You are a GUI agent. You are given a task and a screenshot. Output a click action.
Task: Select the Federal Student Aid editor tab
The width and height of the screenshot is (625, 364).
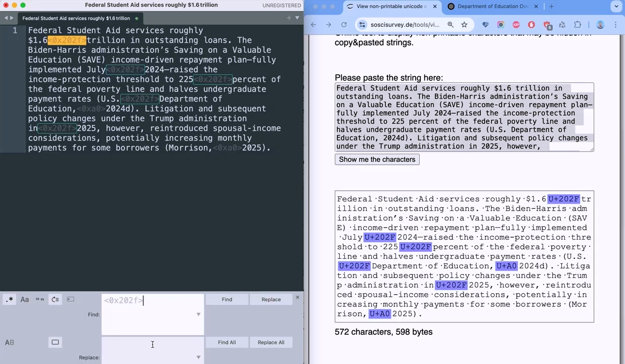point(76,18)
